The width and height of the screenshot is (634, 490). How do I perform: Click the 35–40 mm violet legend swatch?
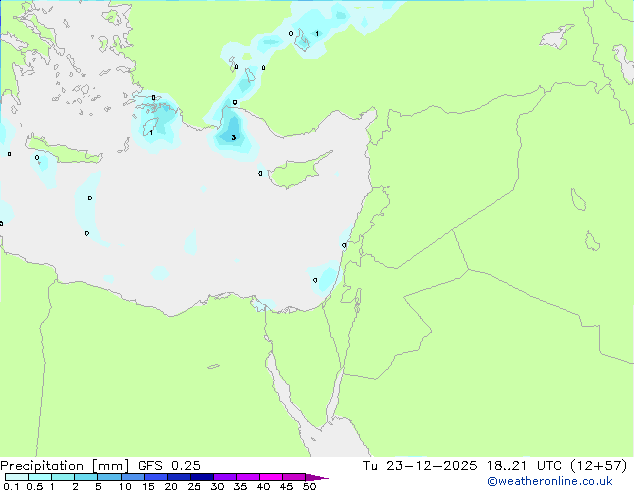tap(248, 477)
